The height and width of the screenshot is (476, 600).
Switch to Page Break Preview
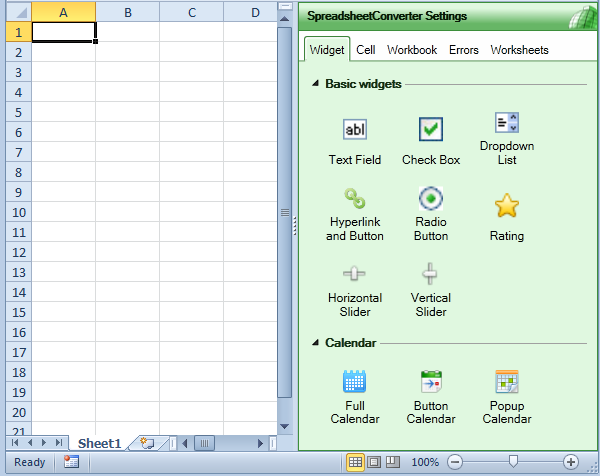392,462
